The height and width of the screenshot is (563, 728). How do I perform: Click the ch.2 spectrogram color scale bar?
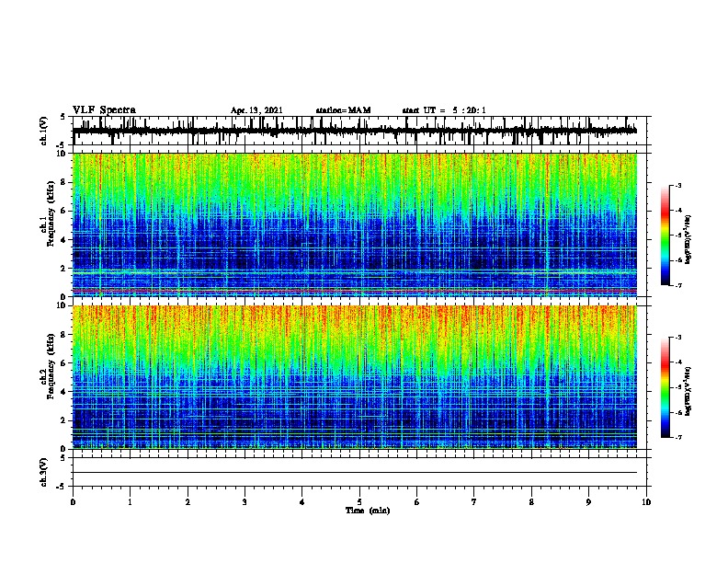(x=665, y=387)
